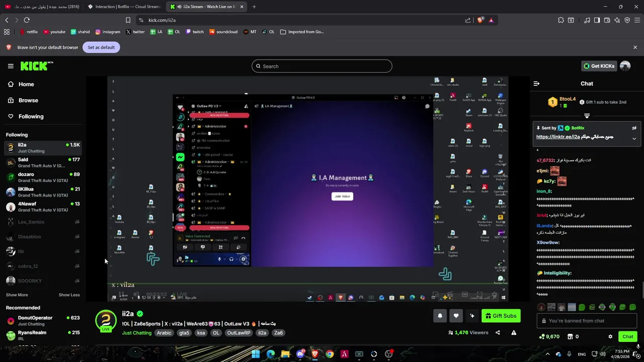The image size is (644, 362).
Task: Open Discord from the taskbar
Action: [x=300, y=354]
